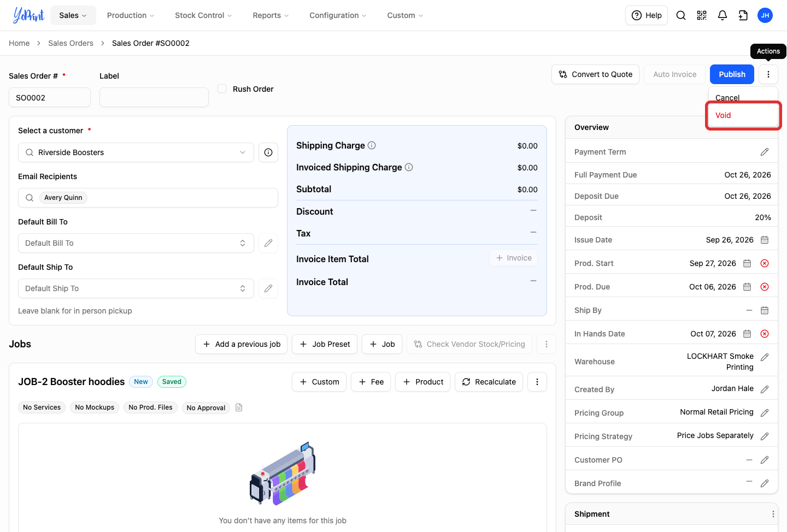Open the notifications bell

[x=723, y=15]
